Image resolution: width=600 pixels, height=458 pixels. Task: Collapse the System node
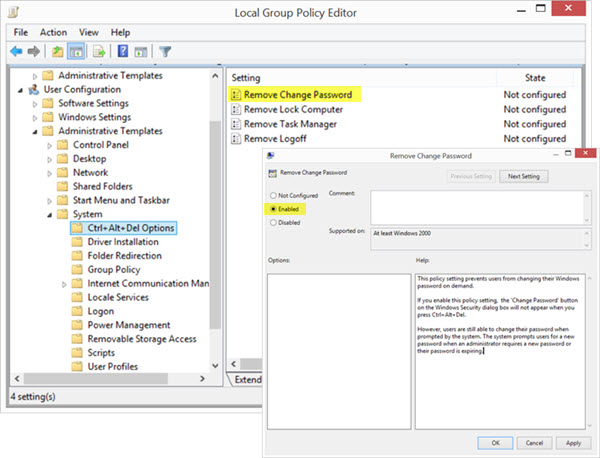tap(49, 215)
